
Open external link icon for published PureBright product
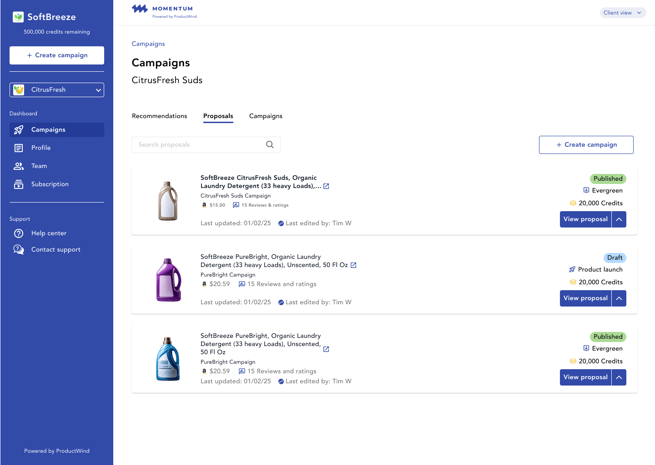(x=326, y=349)
